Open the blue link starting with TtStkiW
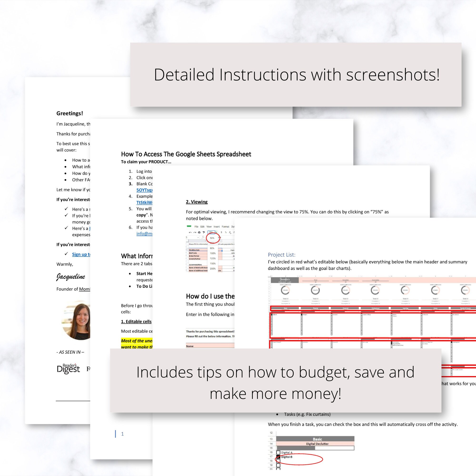 pos(144,203)
